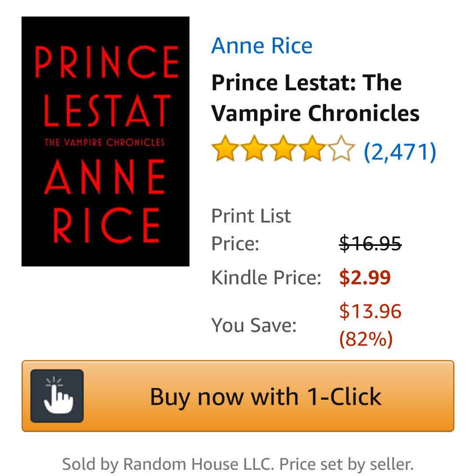The height and width of the screenshot is (476, 476).
Task: Tap the hand pointer 1-Click icon
Action: [x=57, y=396]
